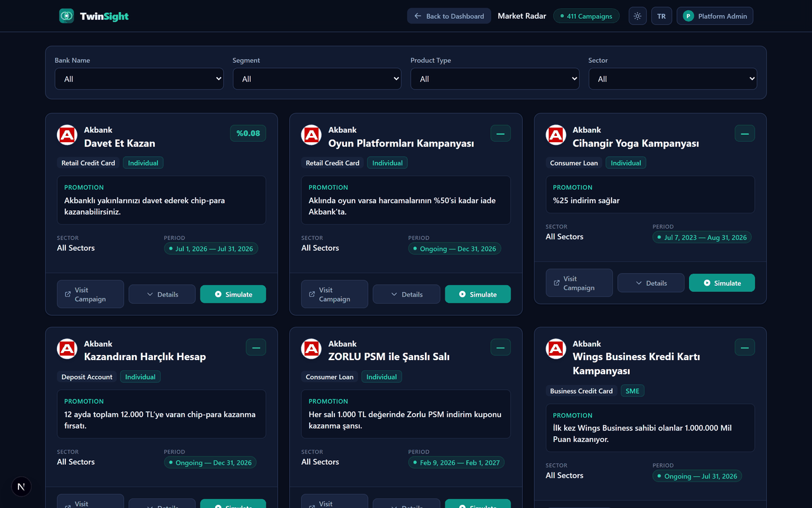The height and width of the screenshot is (508, 812).
Task: Click Wings Business Kredi Kartı Kampanyası title
Action: [636, 364]
